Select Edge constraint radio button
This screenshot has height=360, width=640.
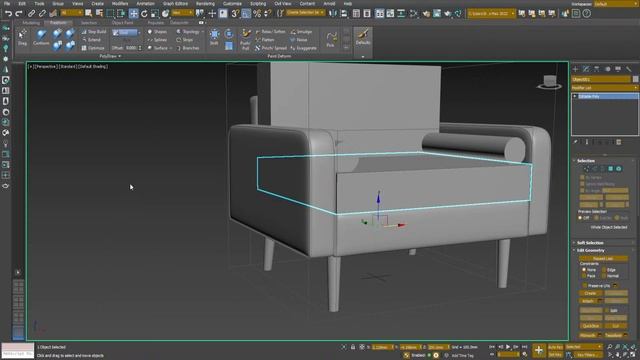tap(604, 270)
